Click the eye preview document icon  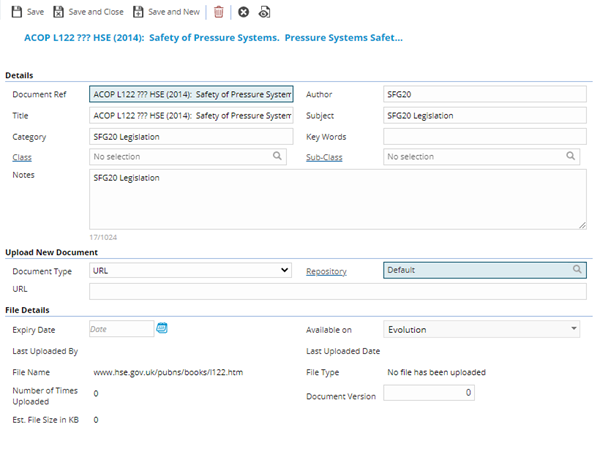[264, 12]
